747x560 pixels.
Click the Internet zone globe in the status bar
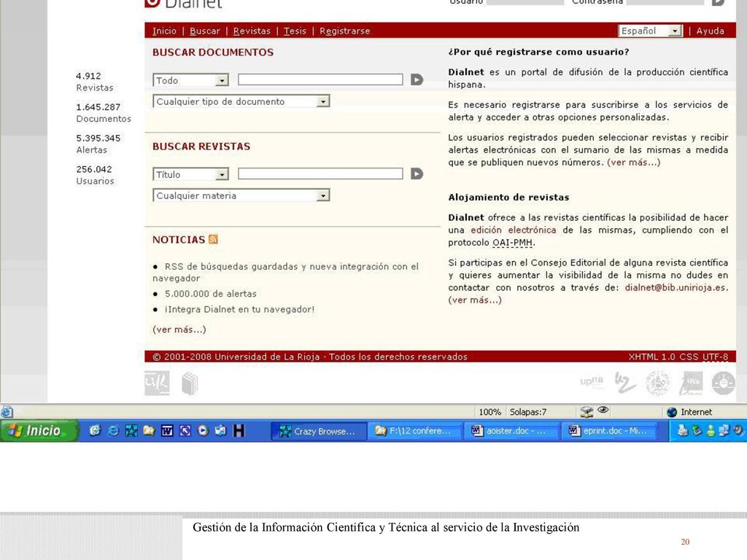tap(672, 412)
